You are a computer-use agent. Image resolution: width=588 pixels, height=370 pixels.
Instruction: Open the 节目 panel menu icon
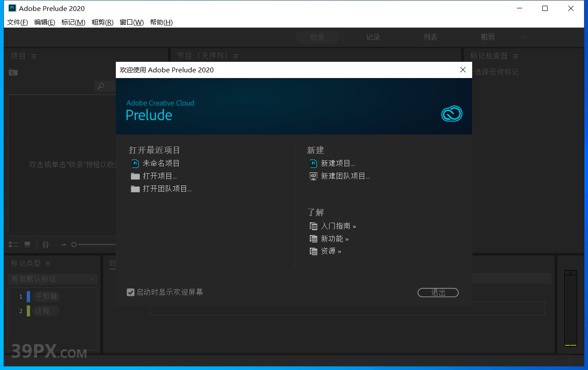236,56
